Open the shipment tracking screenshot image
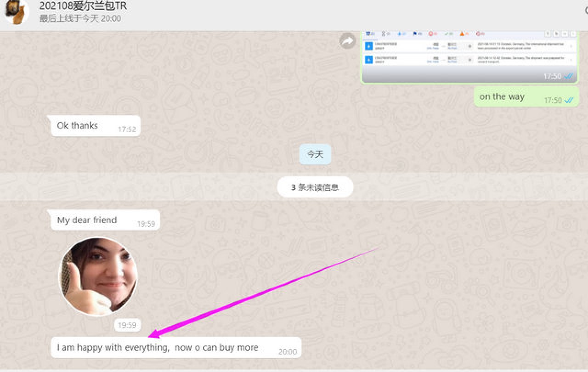Viewport: 588px width, 372px height. pos(469,55)
